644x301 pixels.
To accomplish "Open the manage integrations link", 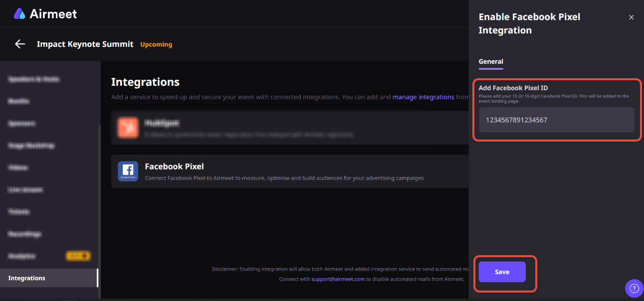I will click(423, 97).
